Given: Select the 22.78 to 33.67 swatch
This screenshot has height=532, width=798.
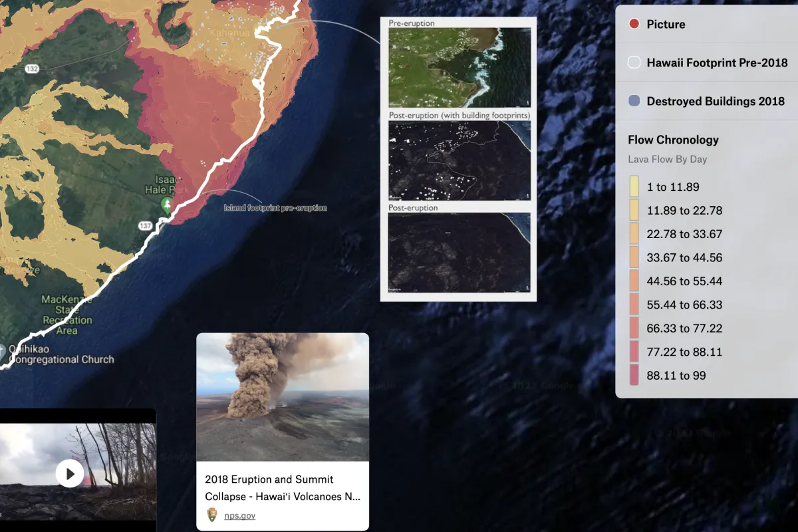Looking at the screenshot, I should click(x=634, y=234).
